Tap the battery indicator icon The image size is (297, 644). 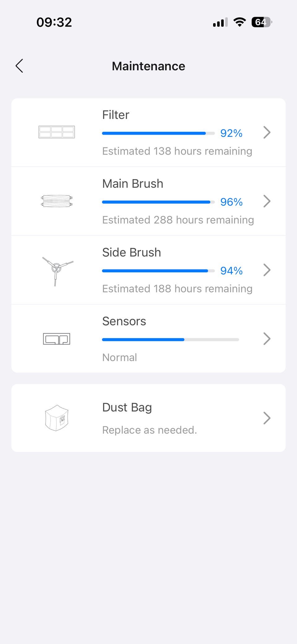pyautogui.click(x=262, y=22)
